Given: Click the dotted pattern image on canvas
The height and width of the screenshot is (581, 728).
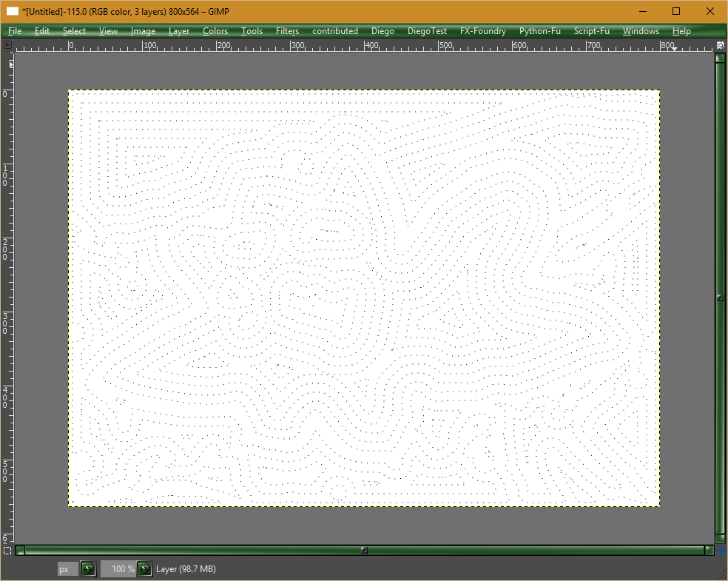Looking at the screenshot, I should [x=364, y=298].
